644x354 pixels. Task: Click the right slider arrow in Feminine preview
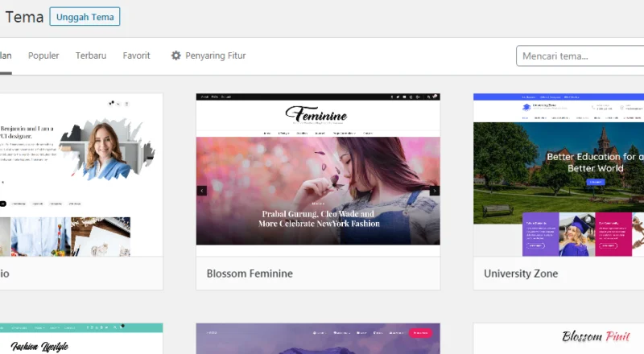pos(434,191)
